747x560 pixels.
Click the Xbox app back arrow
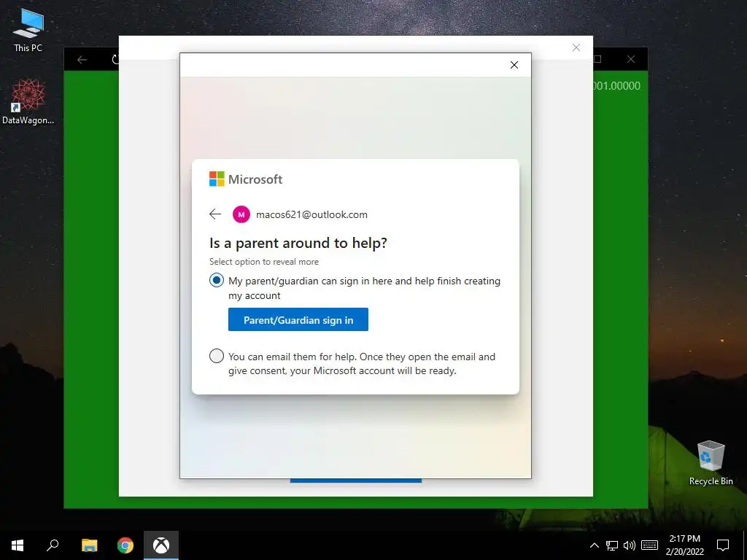click(82, 60)
